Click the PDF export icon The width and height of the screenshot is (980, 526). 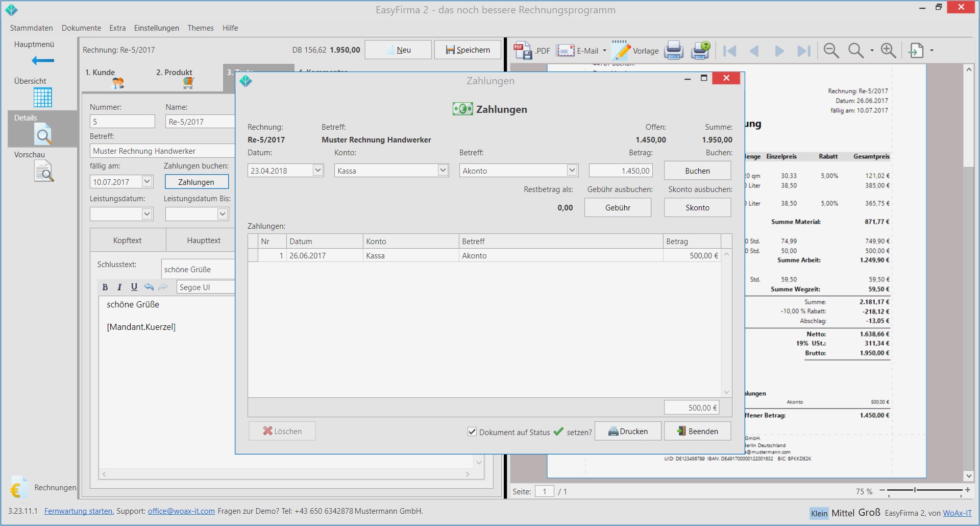[x=522, y=50]
